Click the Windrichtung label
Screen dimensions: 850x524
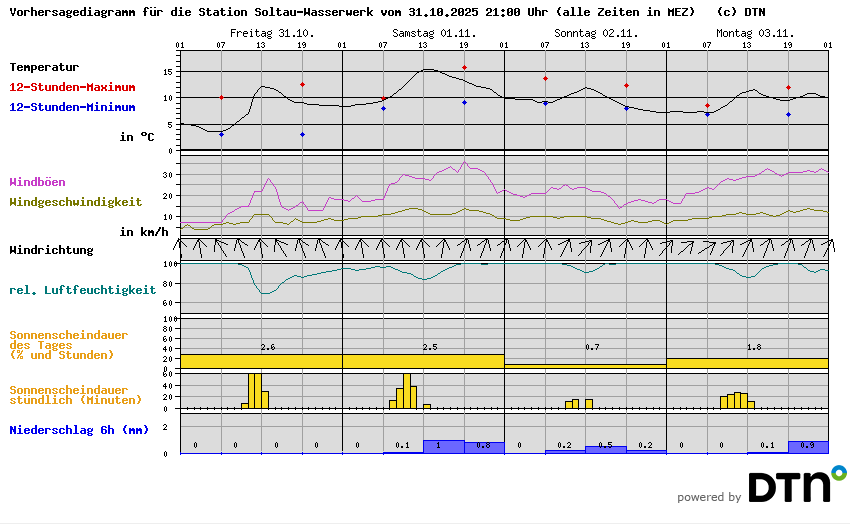pyautogui.click(x=51, y=250)
